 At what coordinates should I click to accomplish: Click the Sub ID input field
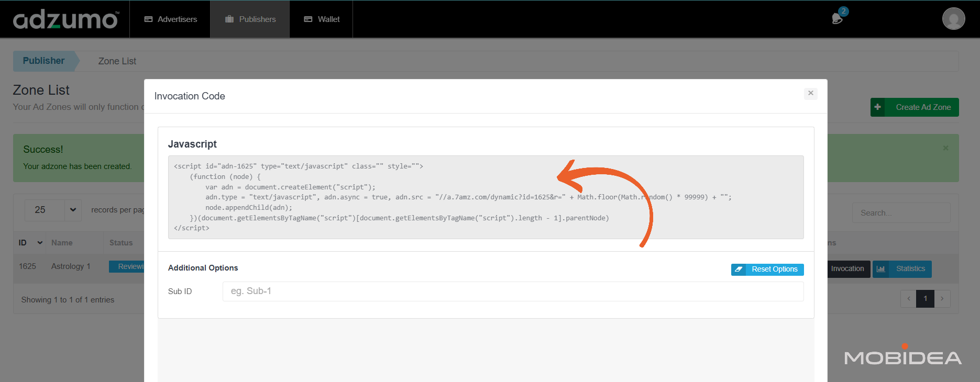click(512, 291)
